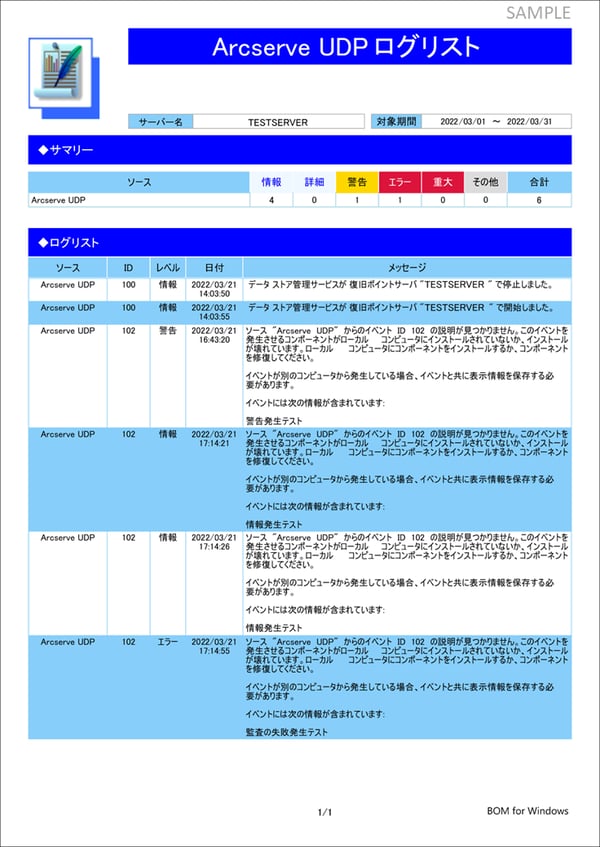The height and width of the screenshot is (847, 600).
Task: Select the エラー count value in summary row
Action: [400, 200]
